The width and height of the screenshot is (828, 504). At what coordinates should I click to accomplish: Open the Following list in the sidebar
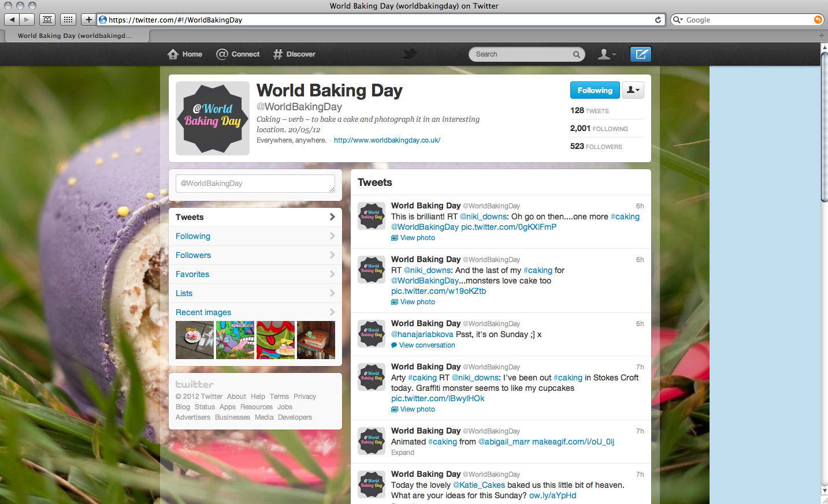pyautogui.click(x=255, y=236)
